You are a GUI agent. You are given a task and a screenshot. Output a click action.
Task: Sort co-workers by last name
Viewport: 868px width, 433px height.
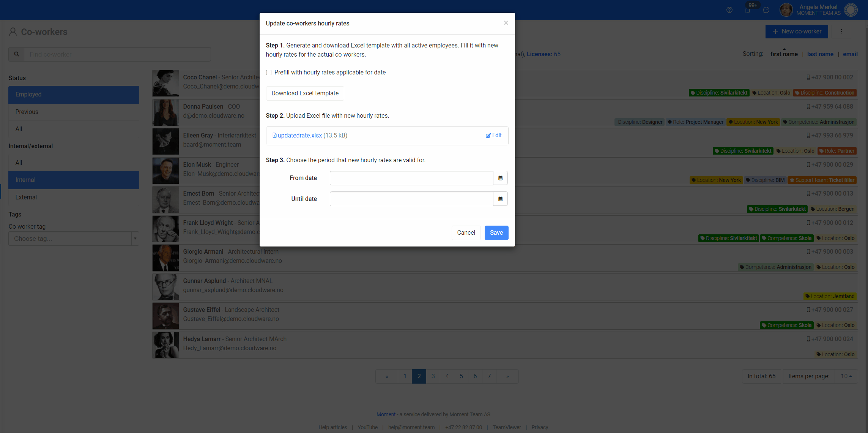tap(820, 54)
